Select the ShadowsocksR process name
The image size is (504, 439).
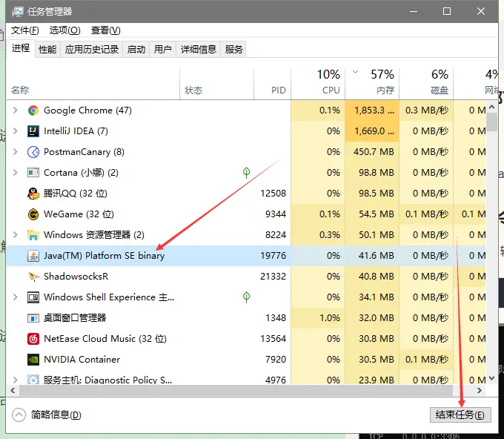coord(76,277)
